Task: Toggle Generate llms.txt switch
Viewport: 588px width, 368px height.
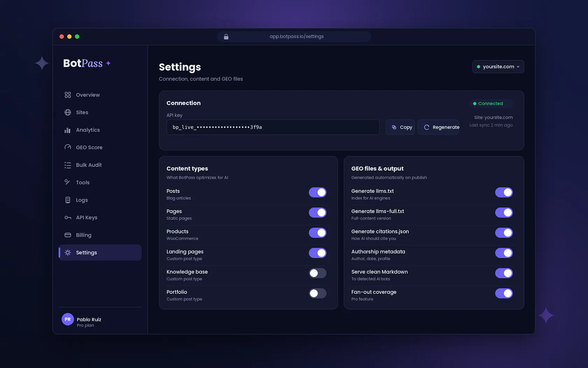Action: (504, 192)
